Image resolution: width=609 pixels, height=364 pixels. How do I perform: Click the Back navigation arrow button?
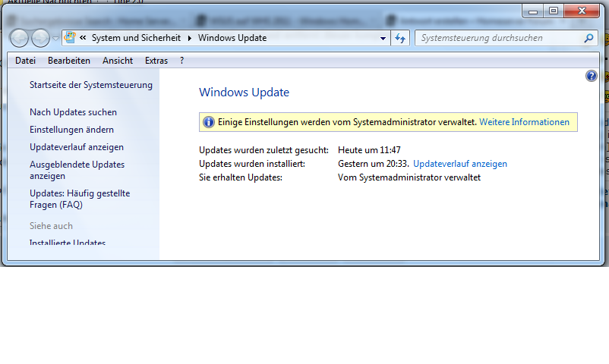19,38
